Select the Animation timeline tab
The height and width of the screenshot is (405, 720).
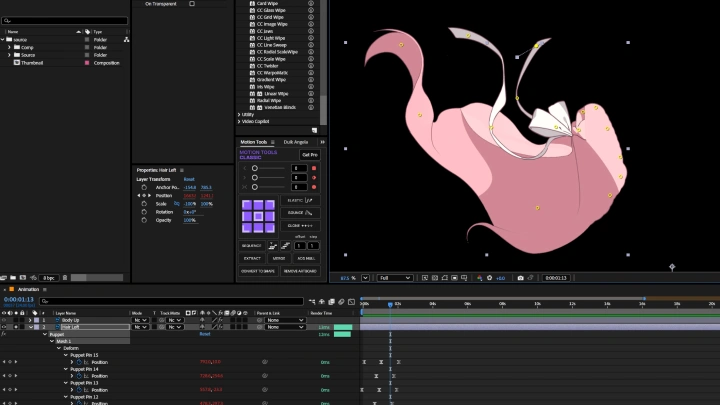point(27,289)
